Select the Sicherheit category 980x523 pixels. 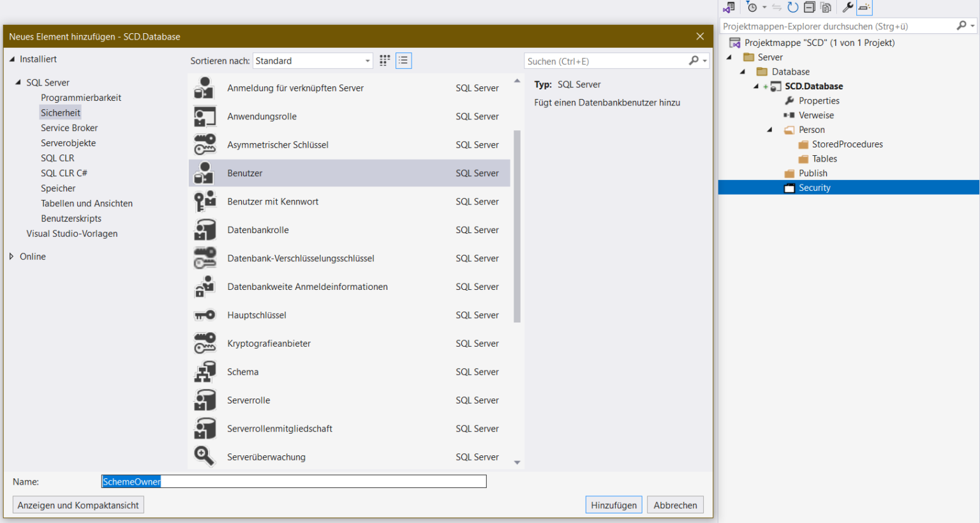[60, 112]
